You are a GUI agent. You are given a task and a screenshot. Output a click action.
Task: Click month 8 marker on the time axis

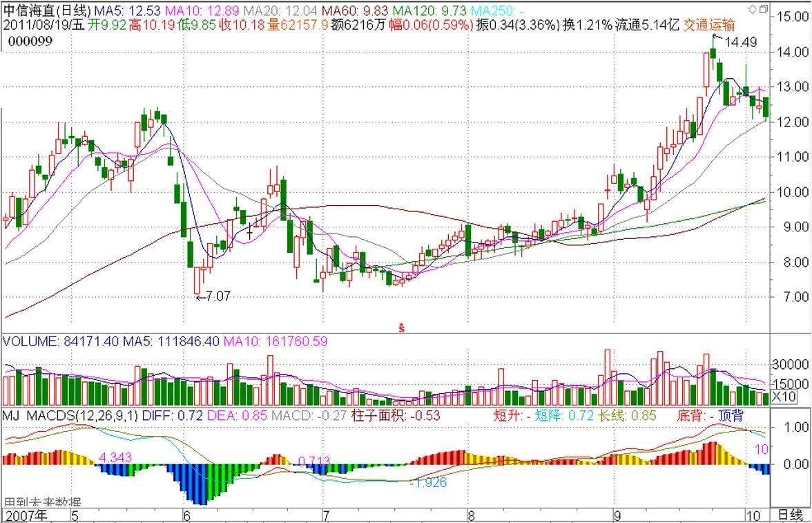pyautogui.click(x=470, y=515)
